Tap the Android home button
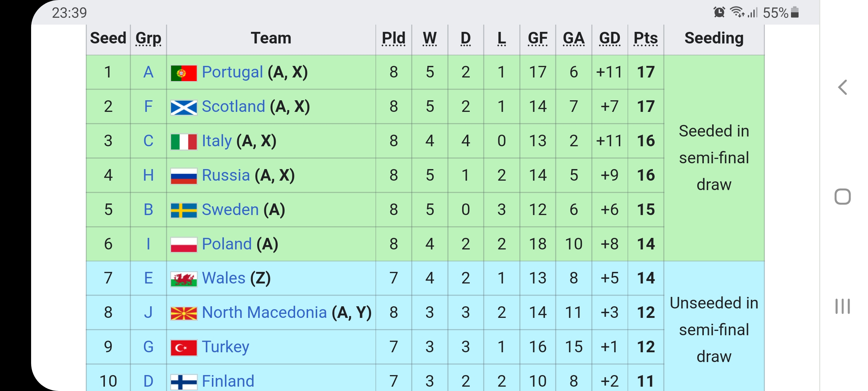This screenshot has height=391, width=868. pyautogui.click(x=843, y=197)
